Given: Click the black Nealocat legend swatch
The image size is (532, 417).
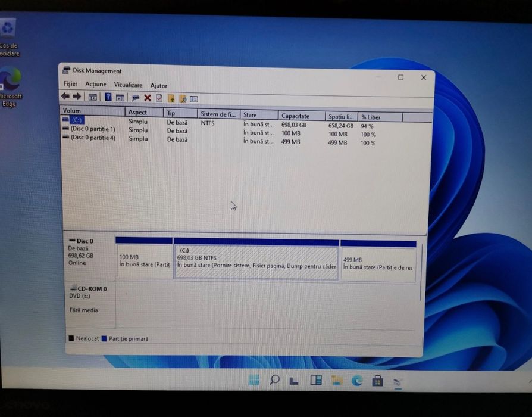Looking at the screenshot, I should pos(71,338).
